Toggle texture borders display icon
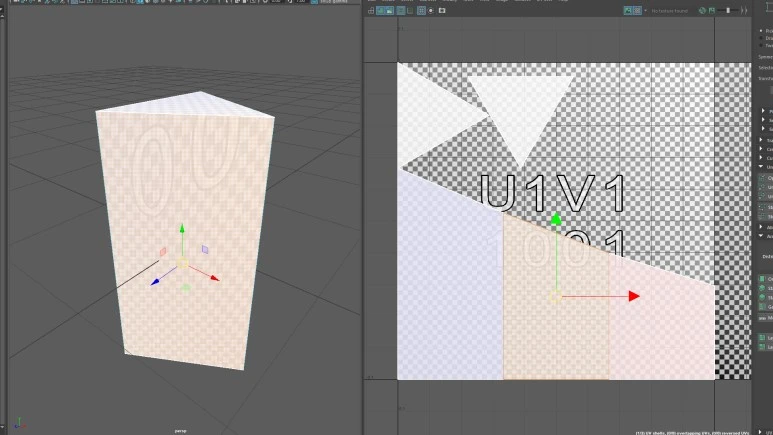This screenshot has width=773, height=435. 401,10
